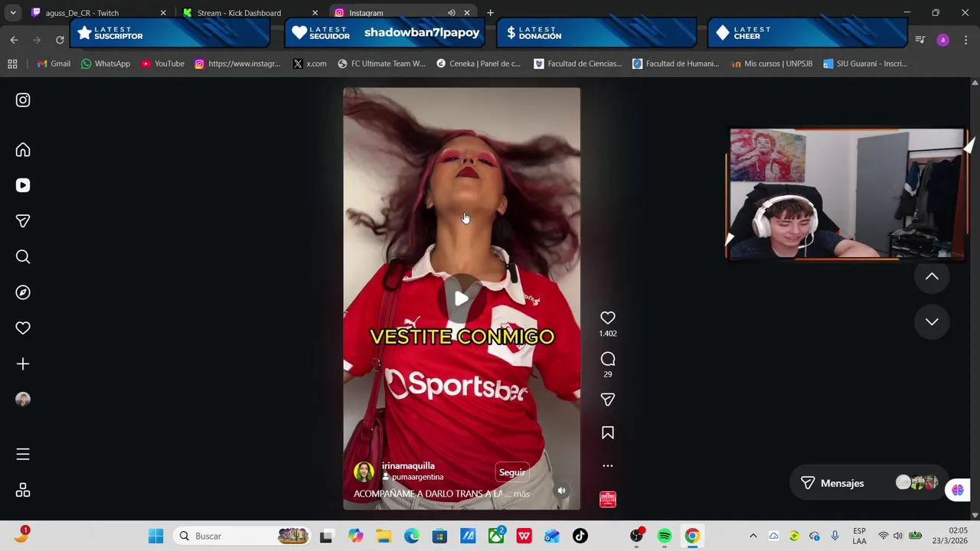The image size is (980, 551).
Task: Toggle the reel's sound with the speaker icon
Action: tap(561, 491)
